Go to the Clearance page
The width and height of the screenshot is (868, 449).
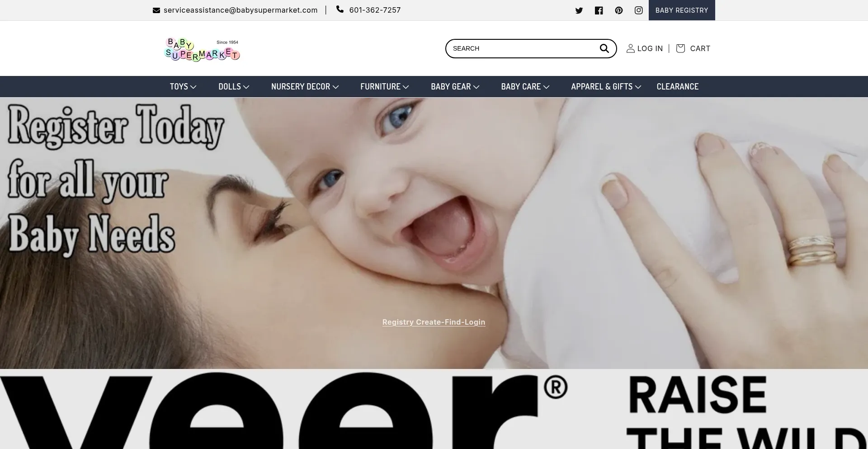tap(678, 86)
